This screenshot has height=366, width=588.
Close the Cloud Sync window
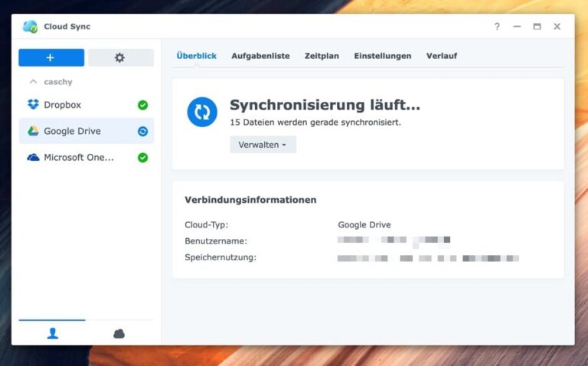(x=557, y=26)
